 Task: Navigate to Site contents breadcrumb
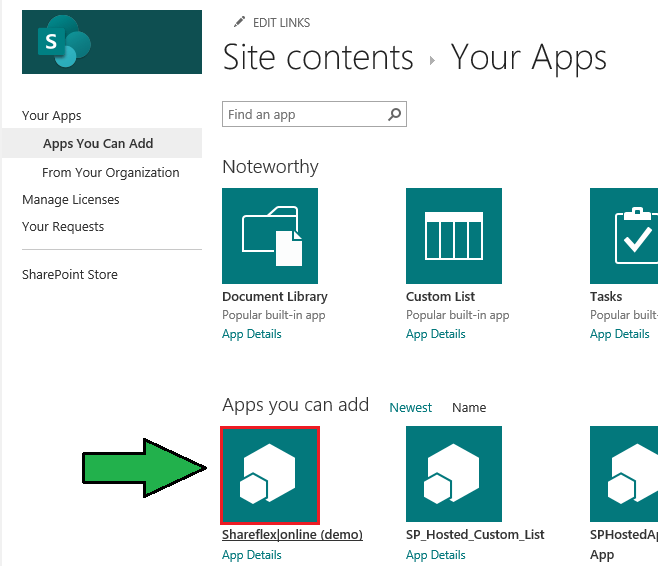pos(318,58)
